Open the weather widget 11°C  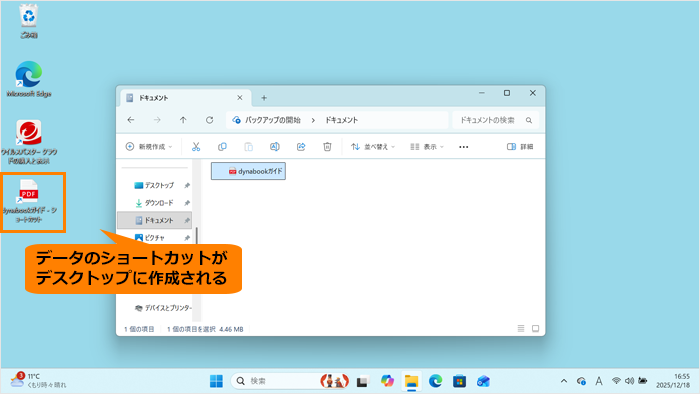(x=38, y=381)
